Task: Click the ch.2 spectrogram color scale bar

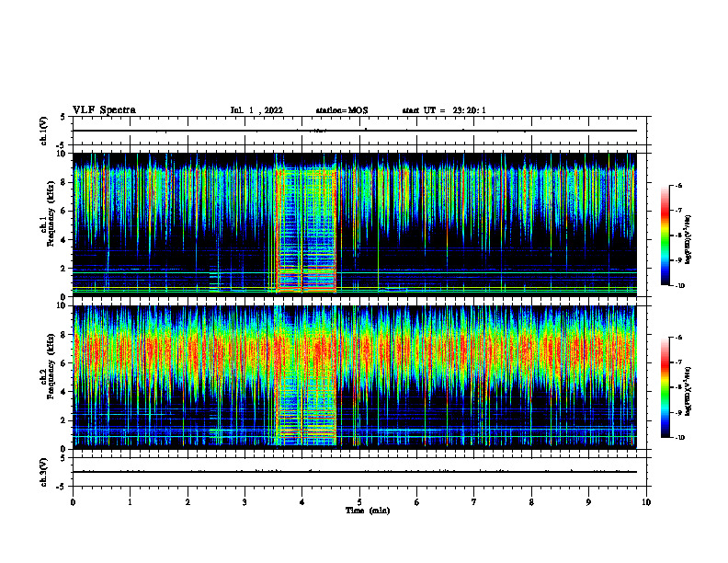Action: tap(665, 387)
